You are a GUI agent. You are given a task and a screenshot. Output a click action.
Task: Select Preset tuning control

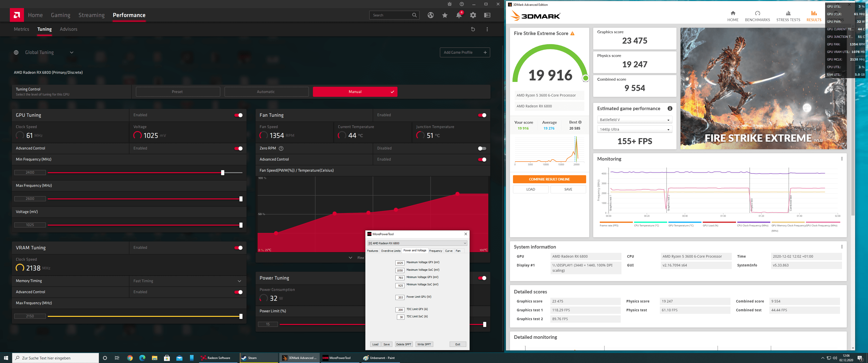[178, 92]
